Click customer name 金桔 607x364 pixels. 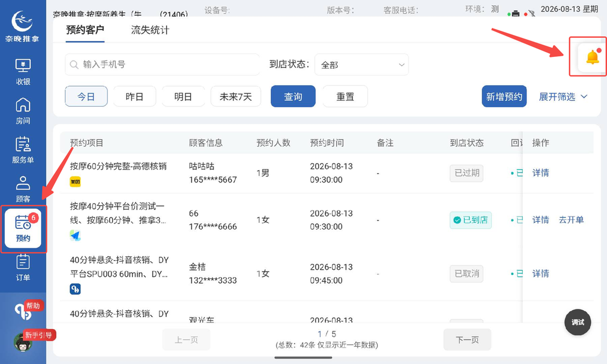click(197, 267)
